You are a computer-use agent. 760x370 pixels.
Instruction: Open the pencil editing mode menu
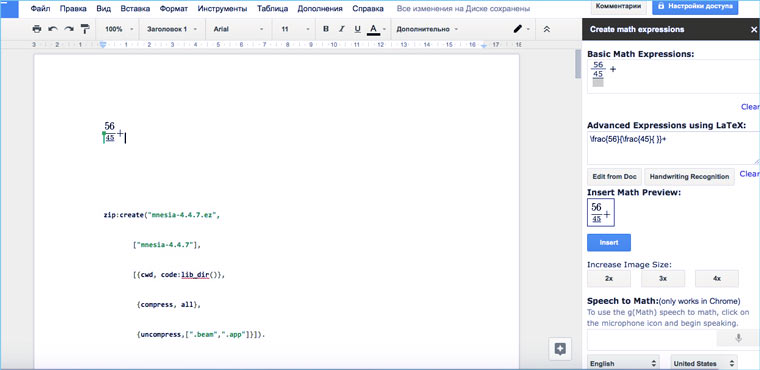(522, 29)
